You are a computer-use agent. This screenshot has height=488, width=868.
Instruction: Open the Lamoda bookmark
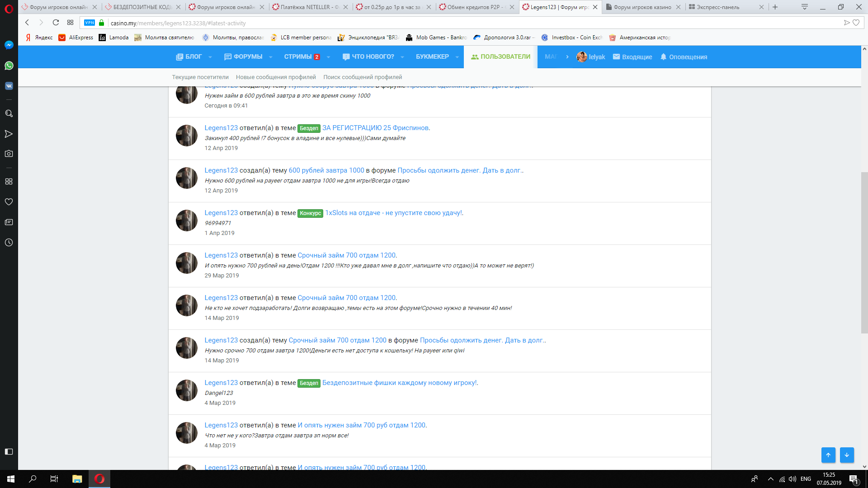click(114, 38)
